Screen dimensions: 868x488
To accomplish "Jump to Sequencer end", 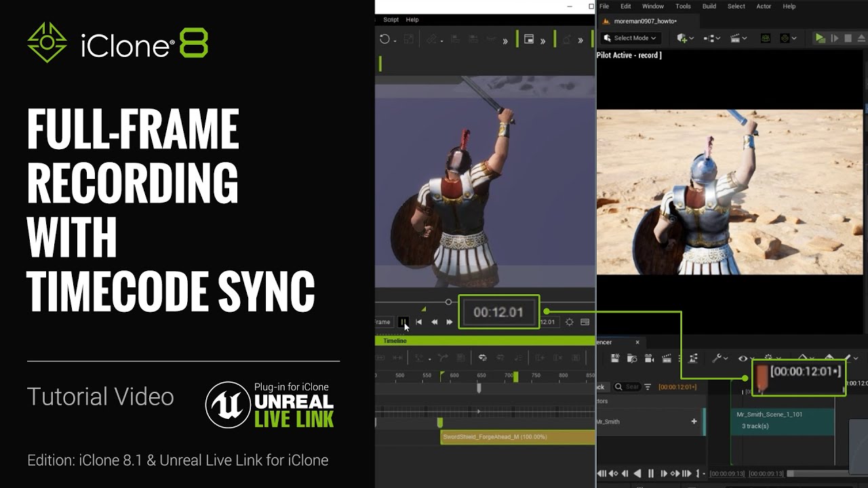I will 686,474.
